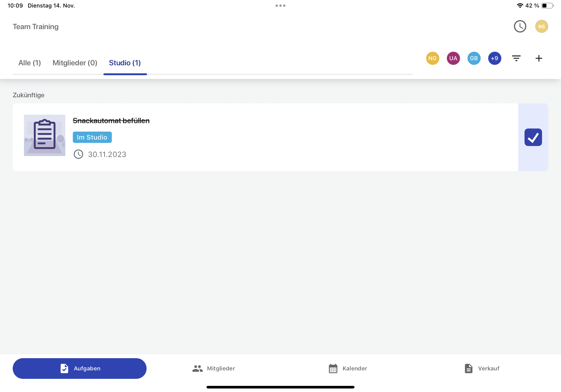This screenshot has height=392, width=561.
Task: Open the Verkauf section
Action: pos(481,368)
